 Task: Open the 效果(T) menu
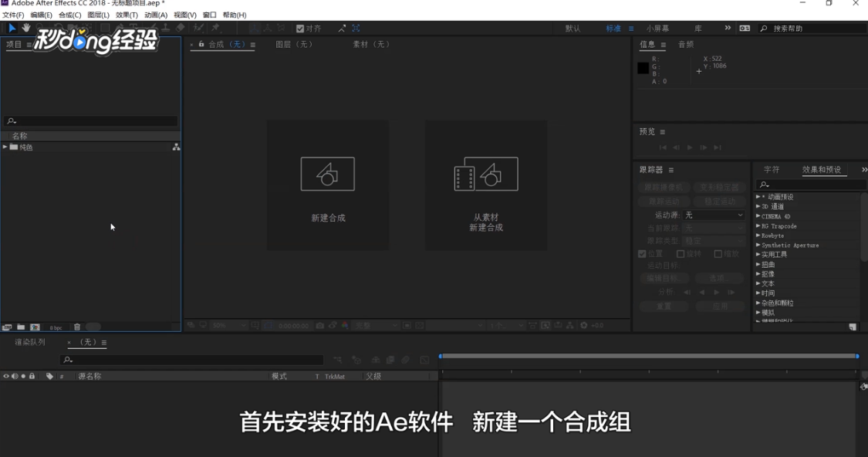(127, 15)
